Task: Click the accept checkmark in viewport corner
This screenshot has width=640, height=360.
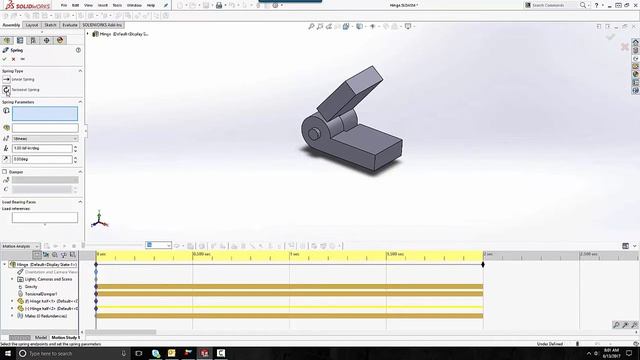Action: tap(610, 37)
